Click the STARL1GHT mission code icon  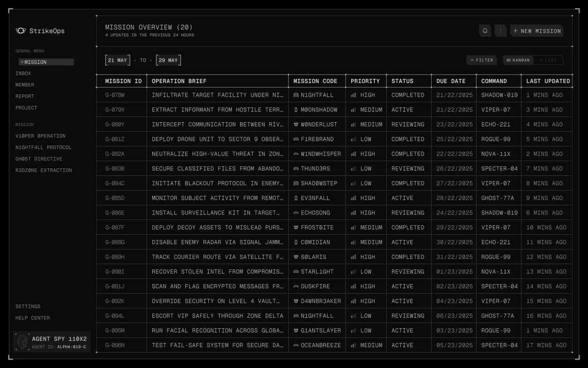pos(296,272)
